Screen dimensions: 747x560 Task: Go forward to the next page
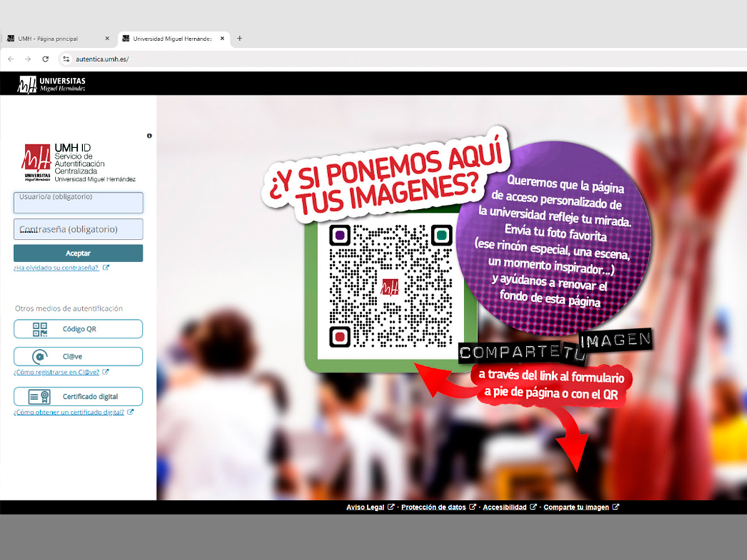click(28, 59)
